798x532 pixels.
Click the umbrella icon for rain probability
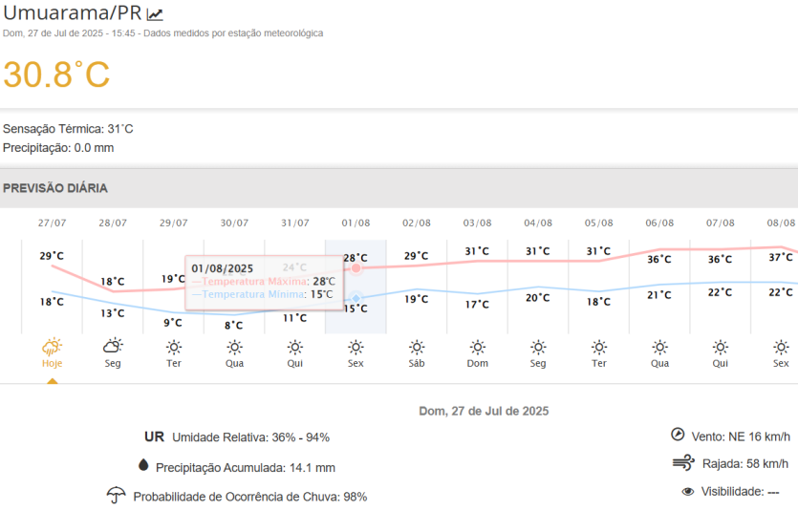(x=117, y=496)
